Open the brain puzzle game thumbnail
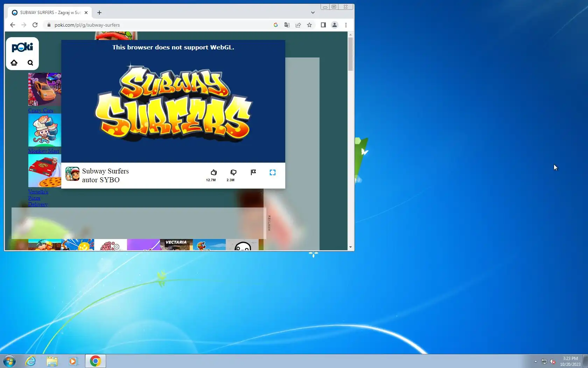Screen dimensions: 588x368 (111, 245)
